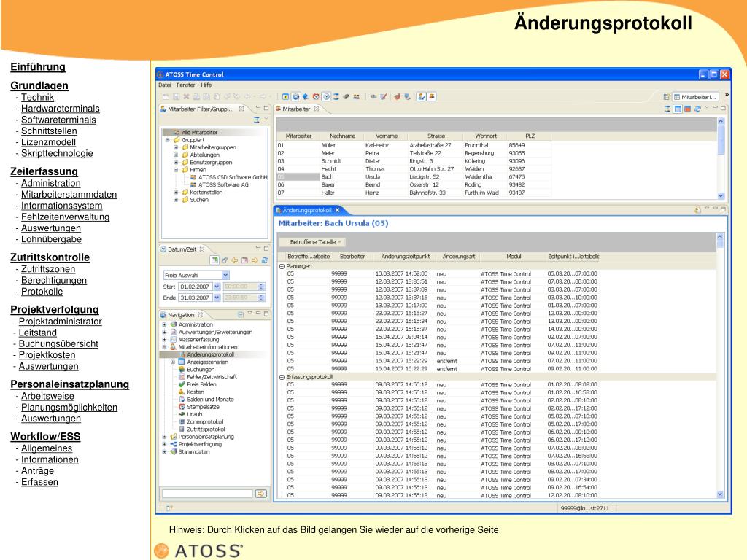Click the go arrow button below Navigation tree

[261, 494]
